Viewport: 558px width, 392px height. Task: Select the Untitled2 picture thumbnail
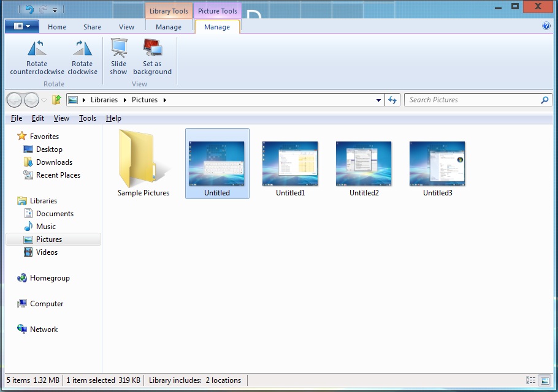point(364,169)
